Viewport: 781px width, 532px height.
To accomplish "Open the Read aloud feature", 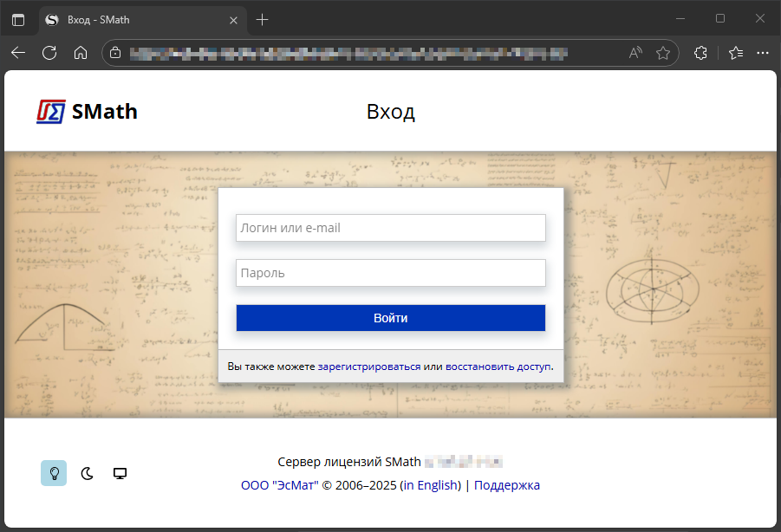I will click(635, 53).
